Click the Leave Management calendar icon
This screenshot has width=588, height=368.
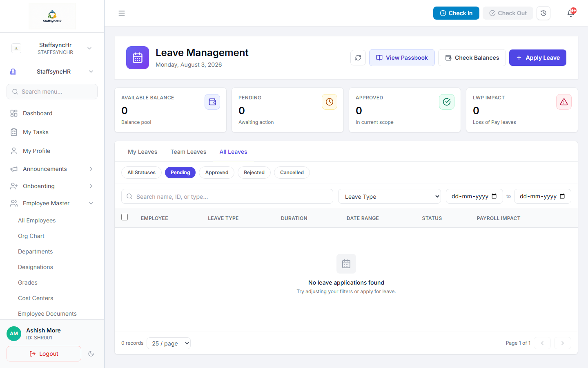coord(138,58)
